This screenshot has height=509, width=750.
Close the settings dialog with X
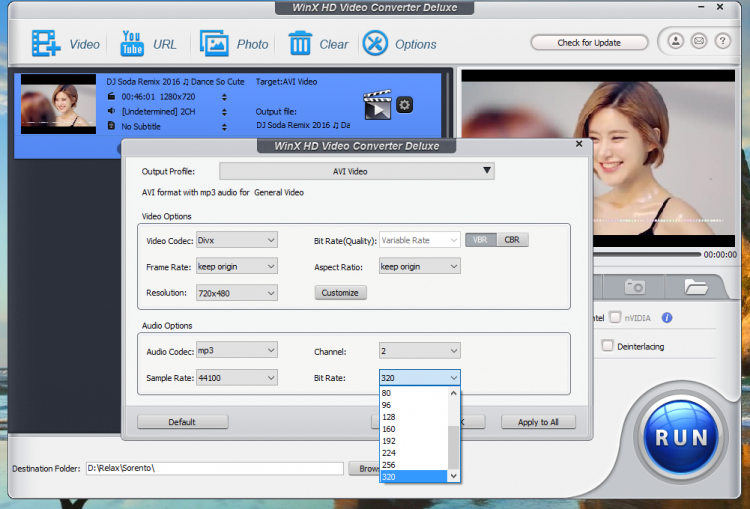pos(579,144)
